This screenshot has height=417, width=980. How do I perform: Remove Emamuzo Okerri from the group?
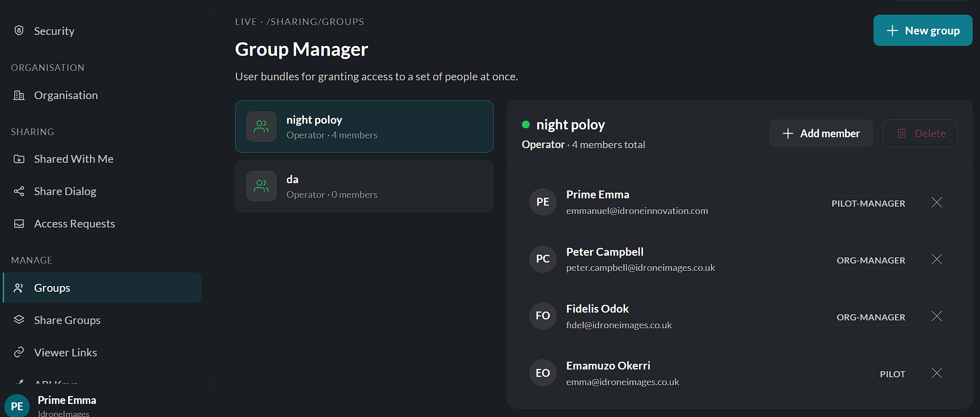937,373
